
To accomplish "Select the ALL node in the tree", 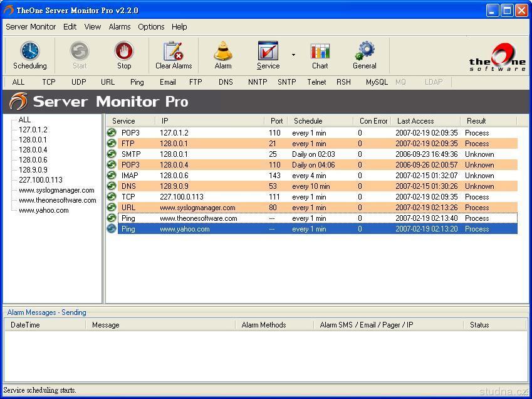I will [x=24, y=120].
